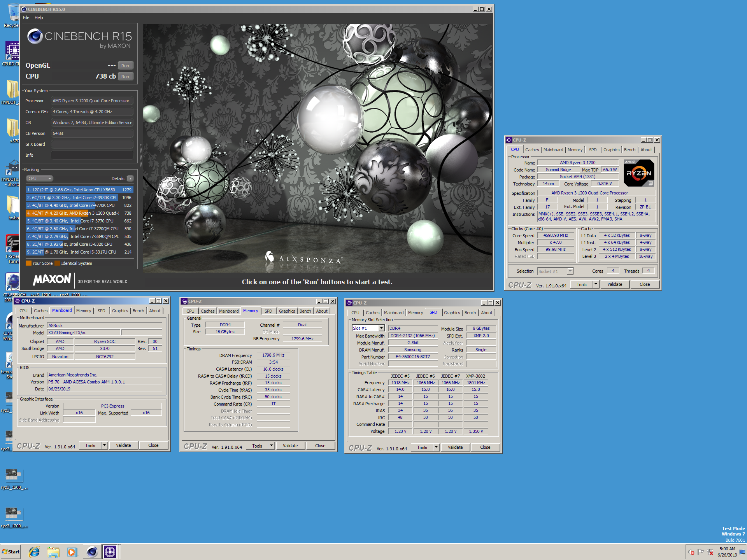747x560 pixels.
Task: Open SPD tab in Memory window
Action: pyautogui.click(x=268, y=311)
